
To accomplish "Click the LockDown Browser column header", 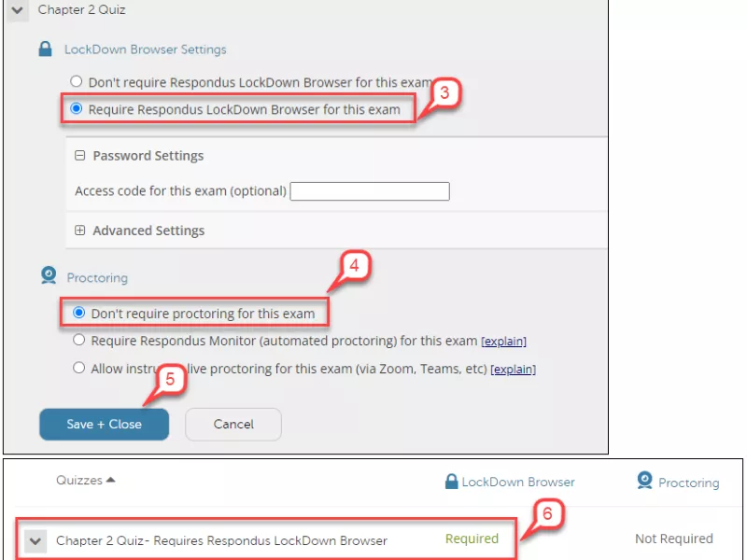I will 518,483.
